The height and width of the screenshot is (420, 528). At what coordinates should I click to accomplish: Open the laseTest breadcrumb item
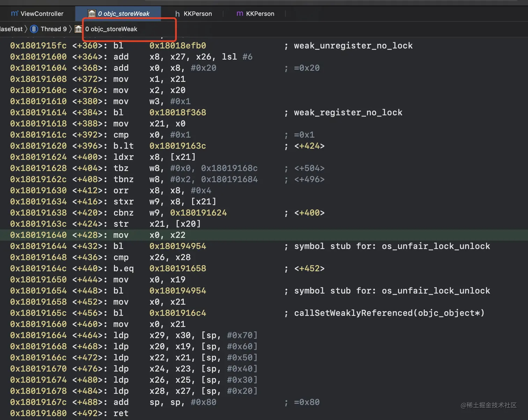pos(11,29)
